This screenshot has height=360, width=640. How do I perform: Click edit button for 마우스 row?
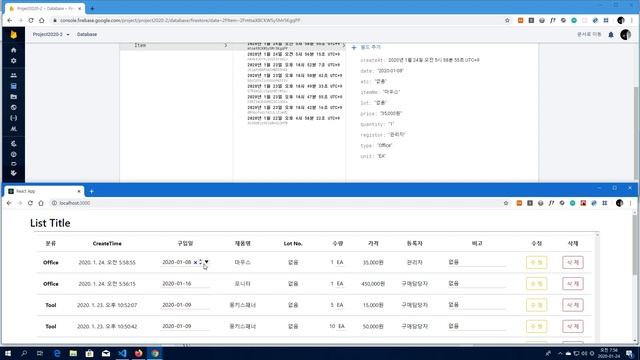[x=536, y=262]
